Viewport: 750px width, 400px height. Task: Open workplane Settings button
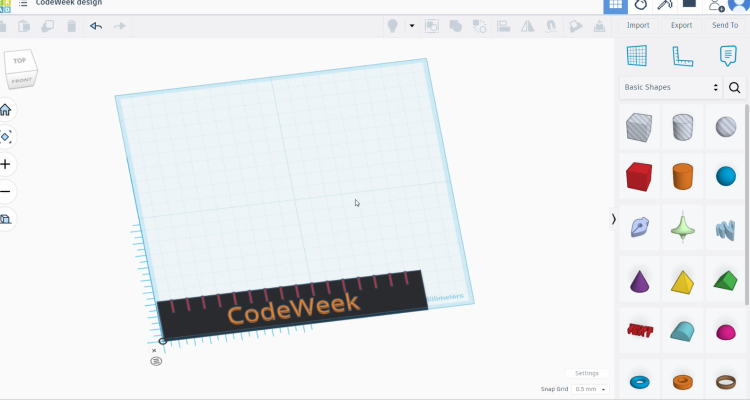[x=587, y=373]
